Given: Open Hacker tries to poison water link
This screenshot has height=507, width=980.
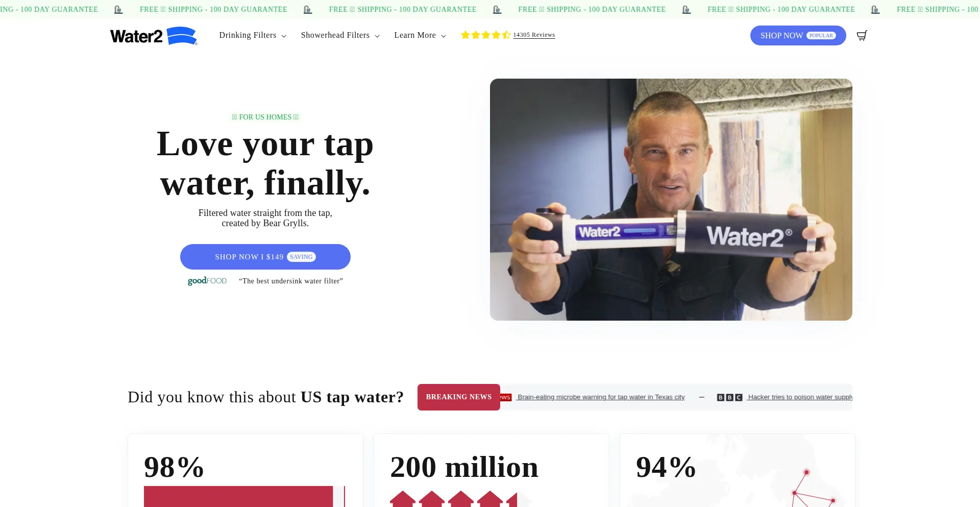Looking at the screenshot, I should [800, 397].
